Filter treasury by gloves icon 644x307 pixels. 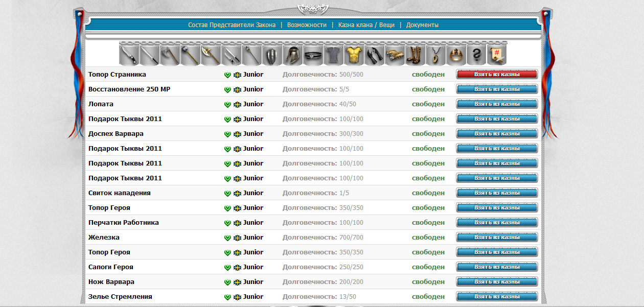coord(375,54)
